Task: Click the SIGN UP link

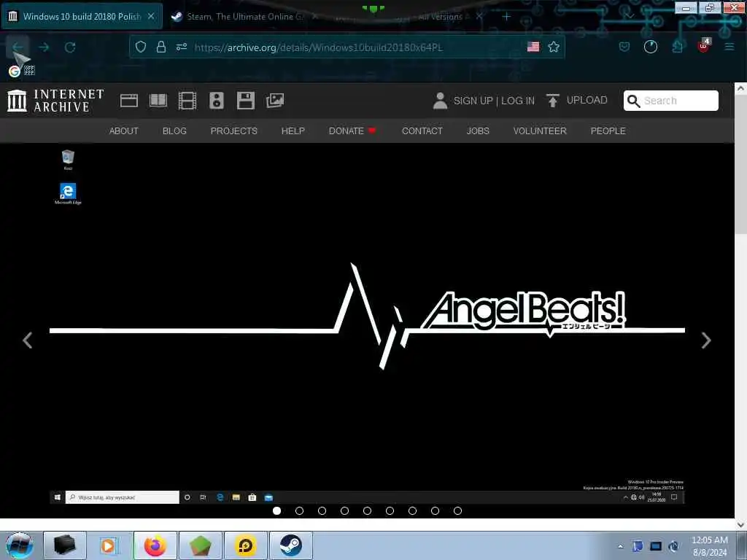Action: point(473,101)
